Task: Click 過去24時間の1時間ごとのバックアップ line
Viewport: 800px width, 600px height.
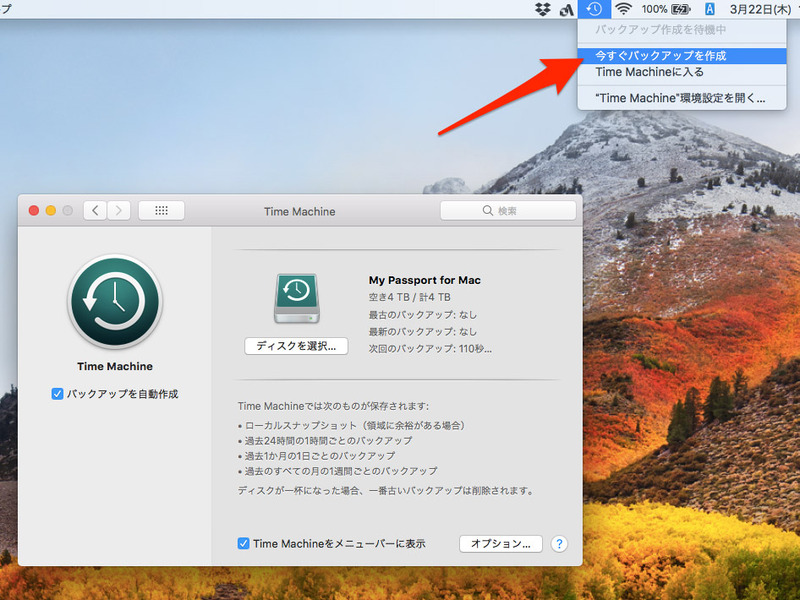Action: (325, 440)
